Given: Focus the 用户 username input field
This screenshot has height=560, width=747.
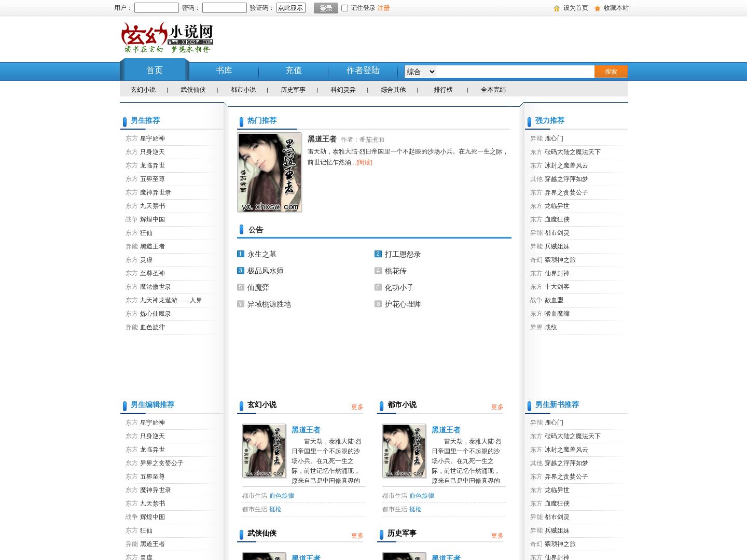Looking at the screenshot, I should pyautogui.click(x=157, y=8).
